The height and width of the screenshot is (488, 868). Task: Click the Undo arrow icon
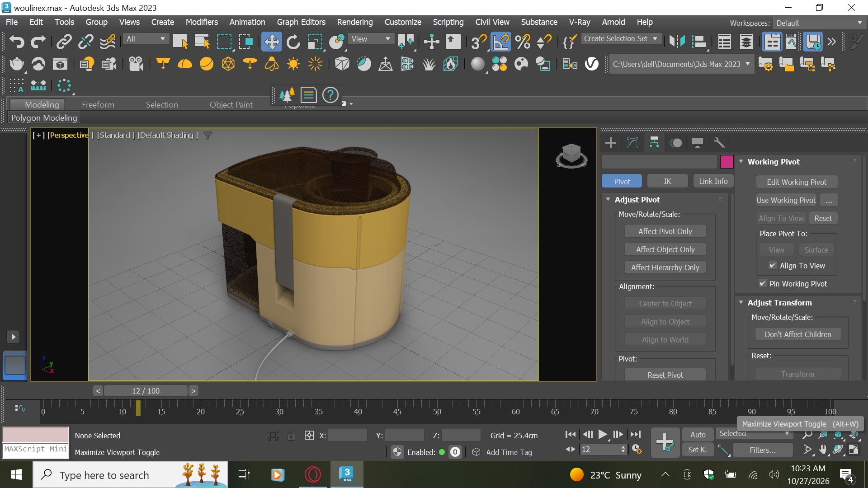(17, 42)
